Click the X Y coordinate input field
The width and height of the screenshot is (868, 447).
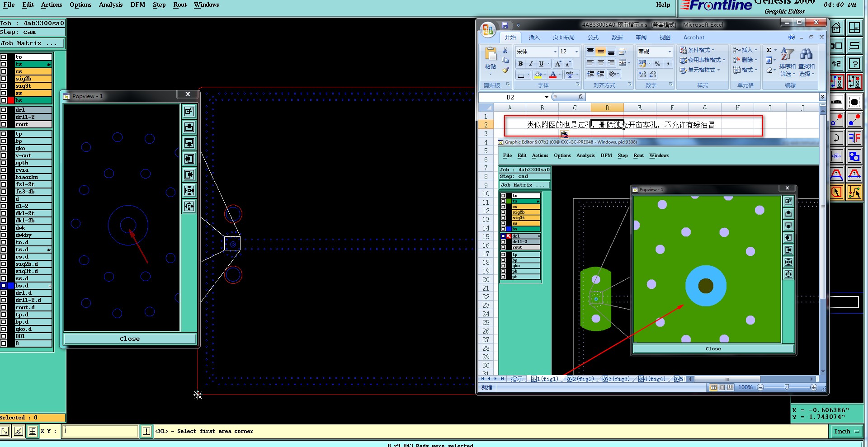[100, 432]
